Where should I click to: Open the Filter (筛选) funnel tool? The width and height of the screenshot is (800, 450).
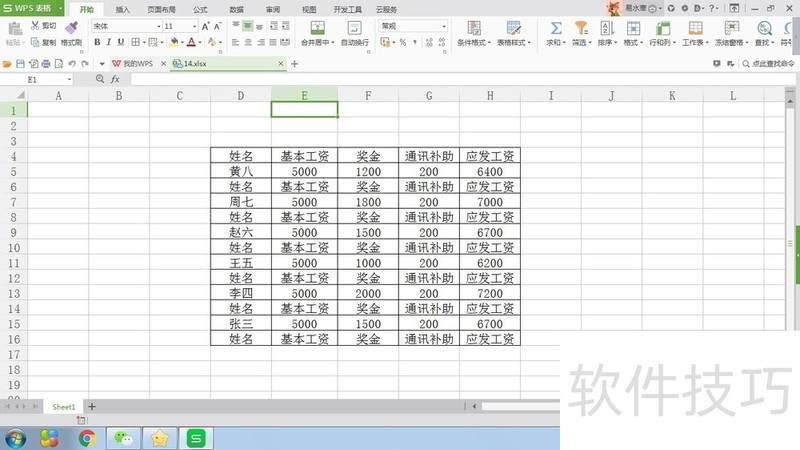coord(580,28)
